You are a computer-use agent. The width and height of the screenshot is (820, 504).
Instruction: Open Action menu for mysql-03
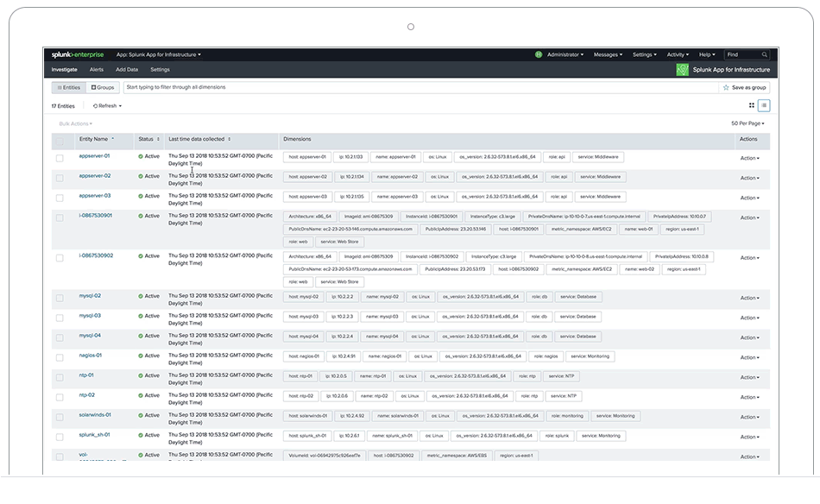[x=749, y=318]
